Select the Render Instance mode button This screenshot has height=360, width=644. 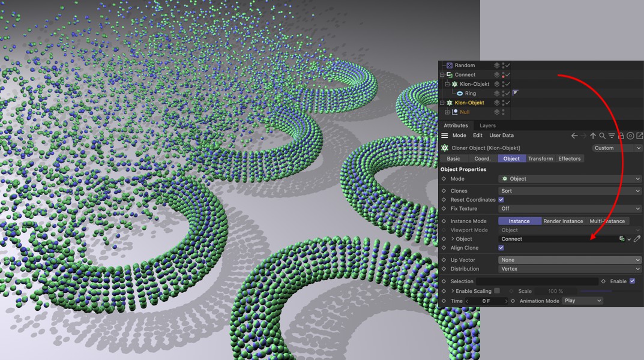pos(563,221)
